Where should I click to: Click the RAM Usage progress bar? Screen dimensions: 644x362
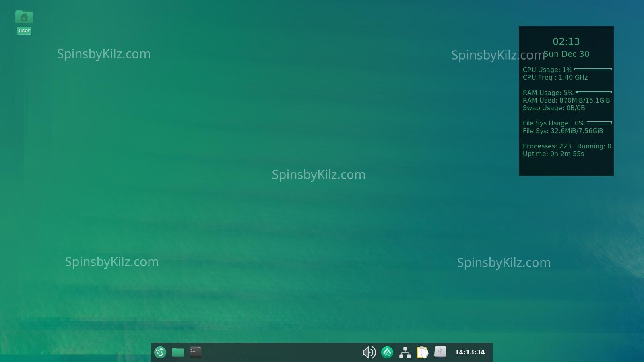[x=594, y=93]
